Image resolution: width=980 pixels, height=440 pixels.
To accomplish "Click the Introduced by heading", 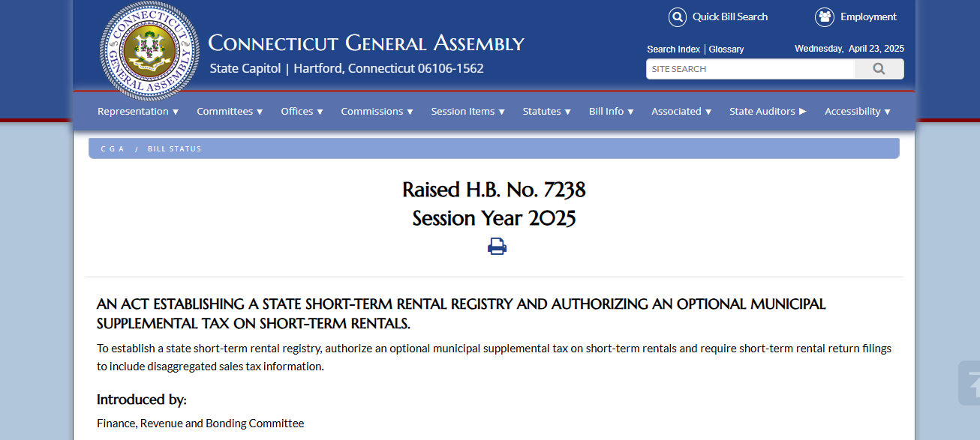I will [142, 400].
